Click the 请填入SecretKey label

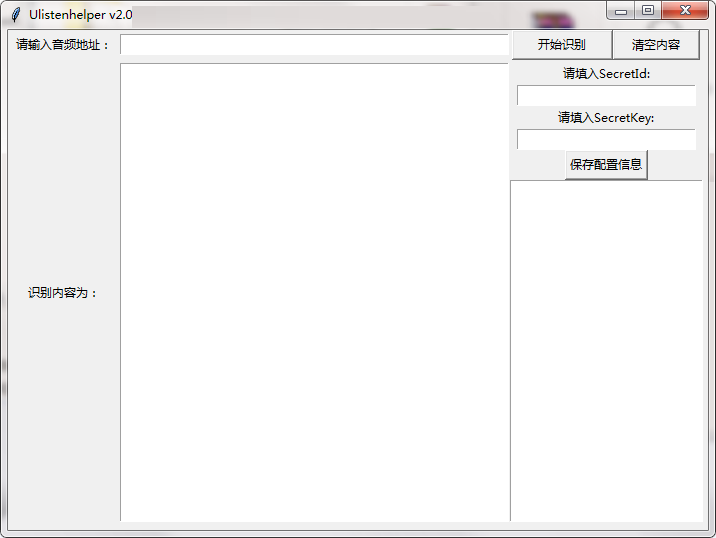[x=606, y=118]
